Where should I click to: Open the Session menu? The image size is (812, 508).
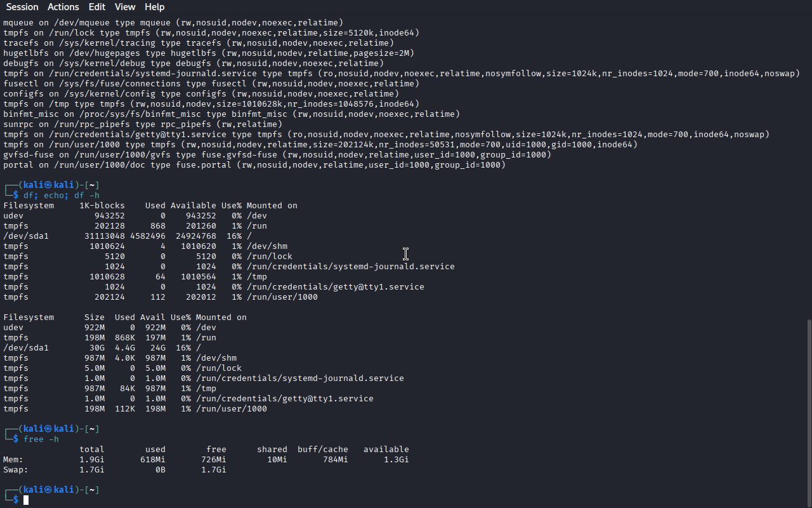(22, 7)
